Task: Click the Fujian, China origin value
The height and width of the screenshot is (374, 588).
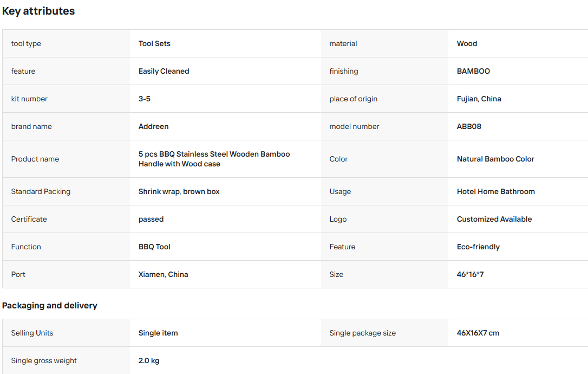Action: (x=479, y=99)
